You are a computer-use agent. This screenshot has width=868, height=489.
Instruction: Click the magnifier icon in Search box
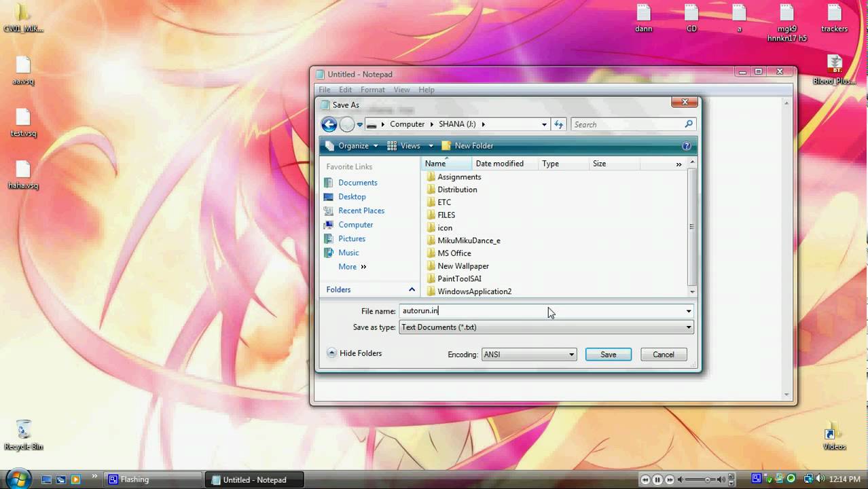(x=689, y=124)
